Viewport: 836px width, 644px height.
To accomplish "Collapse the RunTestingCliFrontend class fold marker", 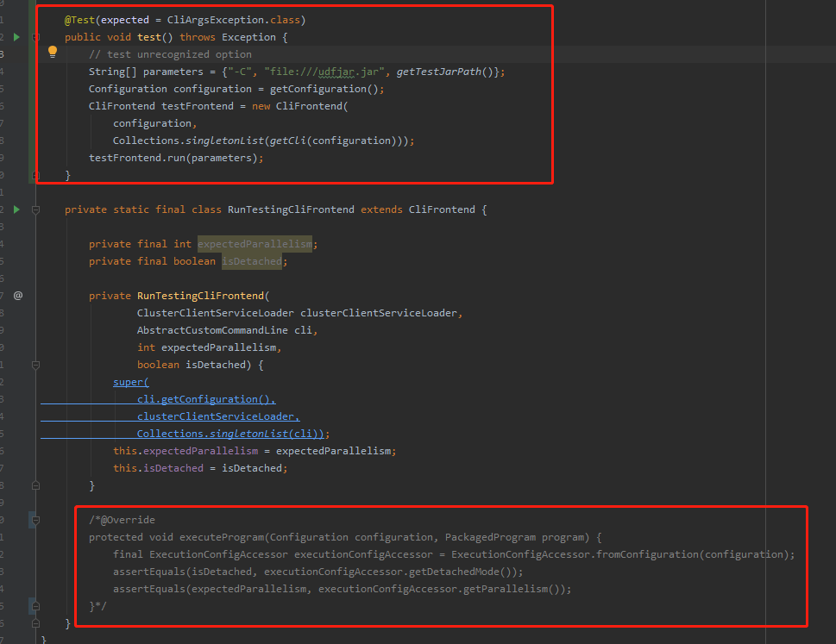I will point(35,209).
